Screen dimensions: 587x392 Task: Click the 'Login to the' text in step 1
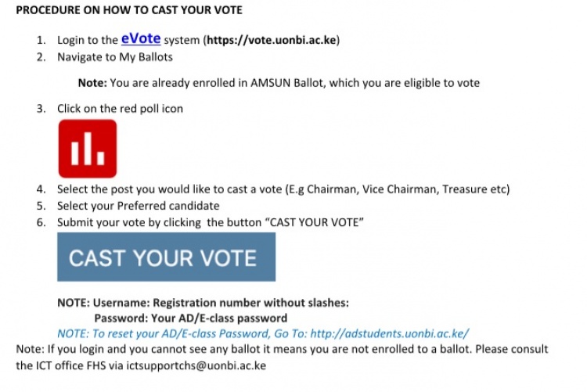point(87,40)
